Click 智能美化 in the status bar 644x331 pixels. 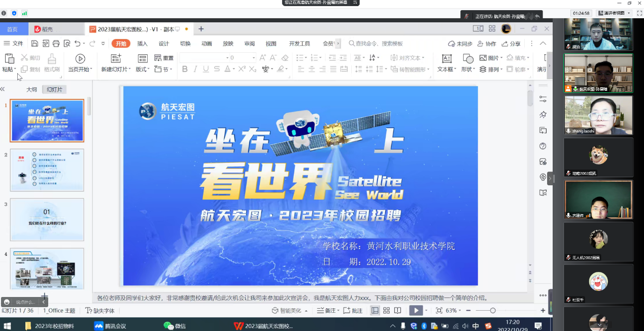[x=287, y=311]
